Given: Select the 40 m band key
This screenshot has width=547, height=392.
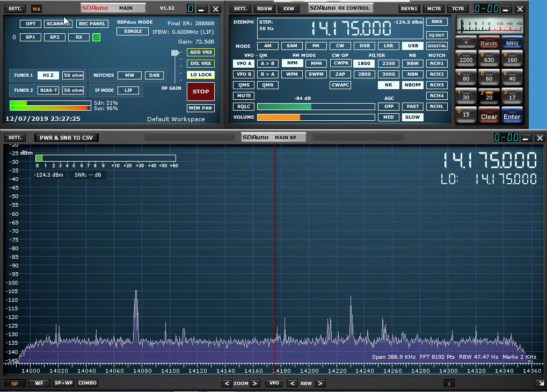Looking at the screenshot, I should coord(512,77).
